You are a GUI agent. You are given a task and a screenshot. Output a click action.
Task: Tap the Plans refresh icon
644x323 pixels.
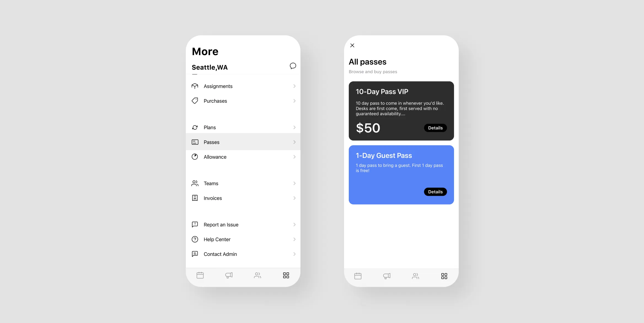195,127
